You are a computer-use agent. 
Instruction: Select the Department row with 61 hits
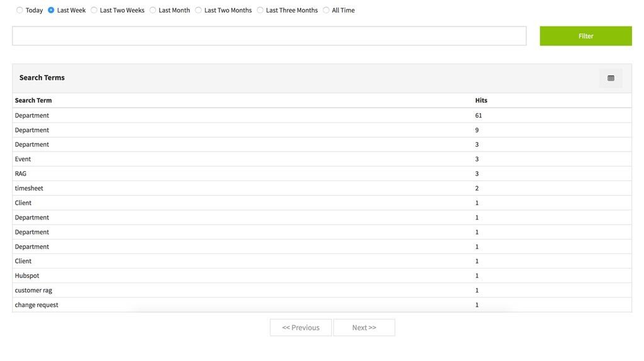click(322, 115)
